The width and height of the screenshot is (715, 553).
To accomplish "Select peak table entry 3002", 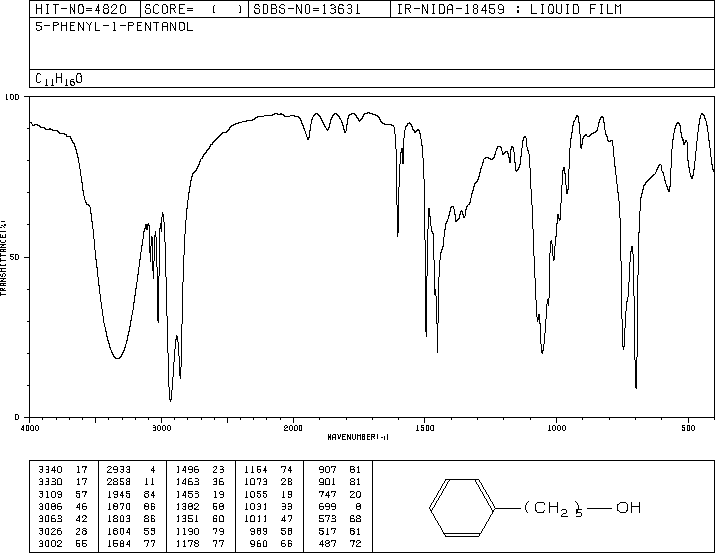I will tap(50, 543).
